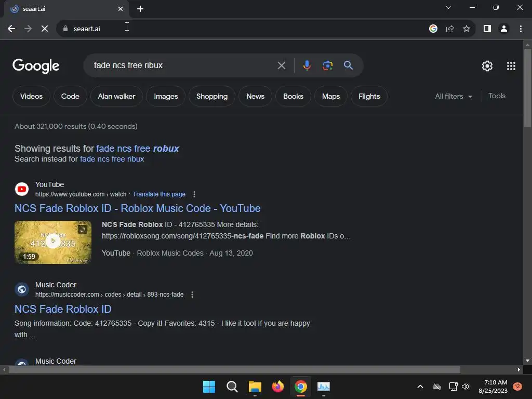532x399 pixels.
Task: Switch to Flights results
Action: tap(369, 96)
